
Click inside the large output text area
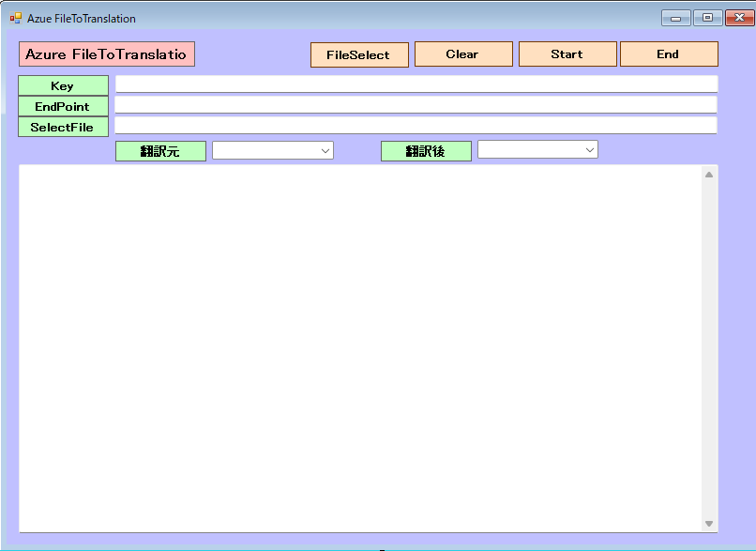pyautogui.click(x=361, y=347)
